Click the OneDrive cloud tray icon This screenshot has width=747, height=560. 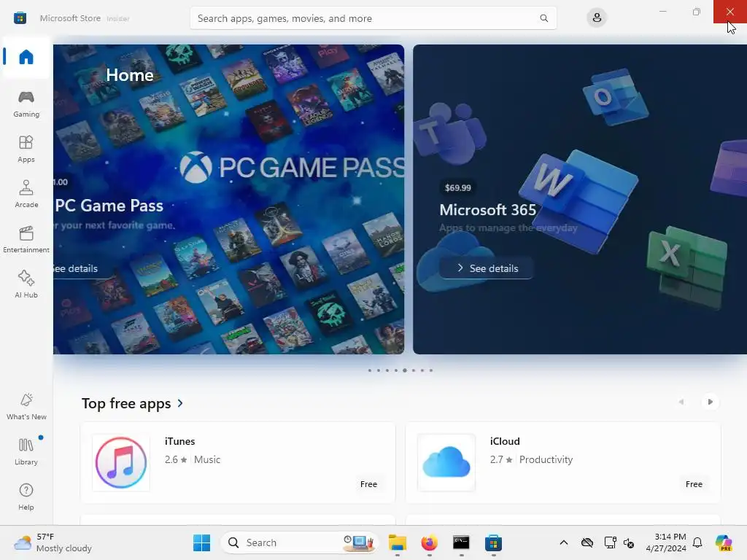tap(587, 542)
